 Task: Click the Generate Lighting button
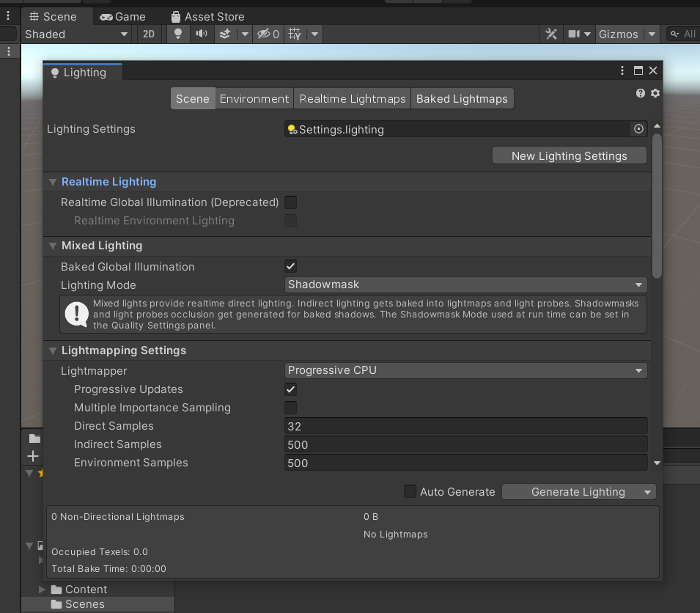click(x=572, y=491)
